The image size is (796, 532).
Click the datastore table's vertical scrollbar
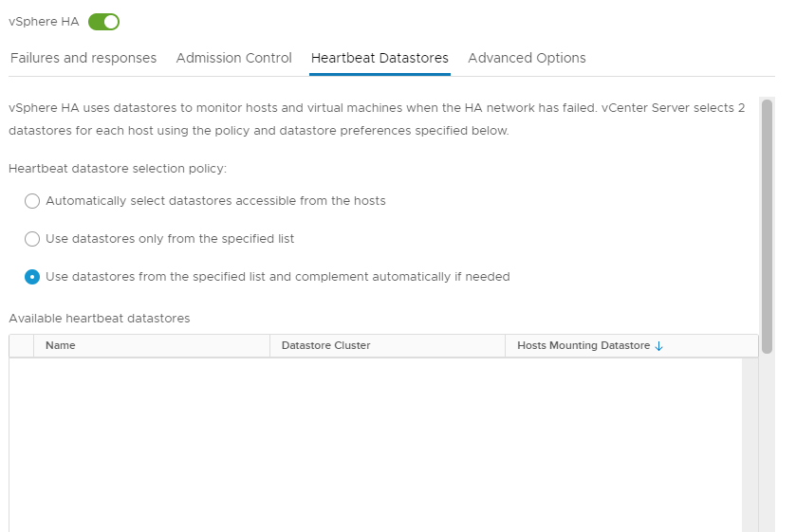pos(750,445)
